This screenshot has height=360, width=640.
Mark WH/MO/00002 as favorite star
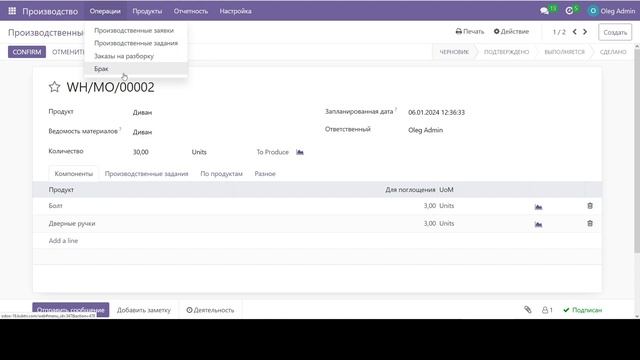[54, 87]
